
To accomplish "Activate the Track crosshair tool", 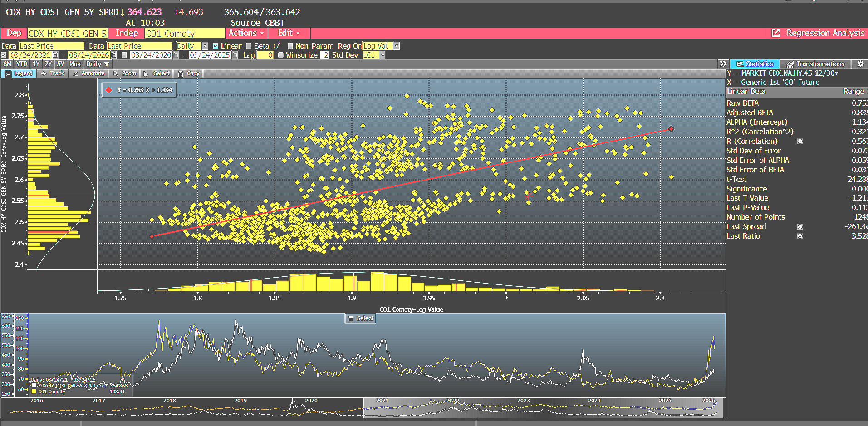I will click(x=53, y=73).
